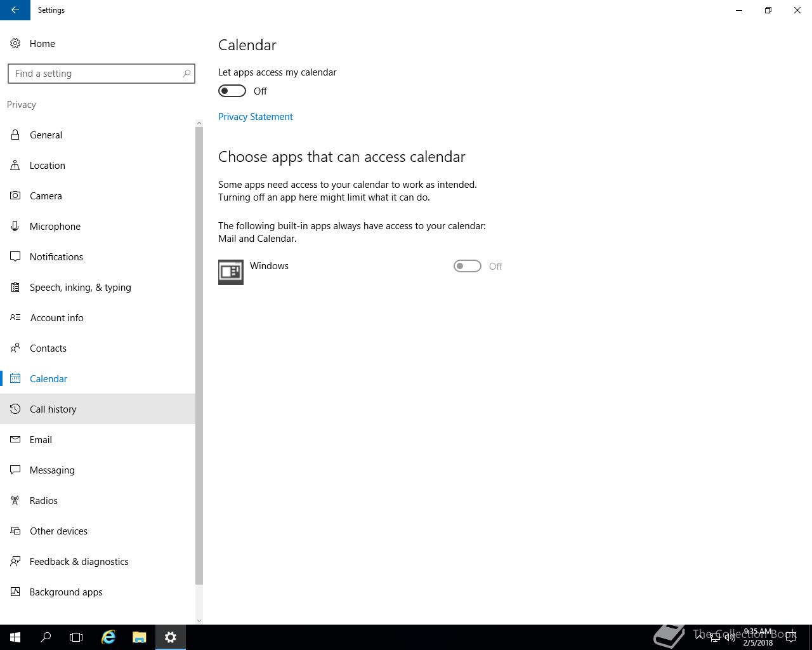The height and width of the screenshot is (650, 812).
Task: Launch Internet Explorer from taskbar
Action: click(108, 637)
